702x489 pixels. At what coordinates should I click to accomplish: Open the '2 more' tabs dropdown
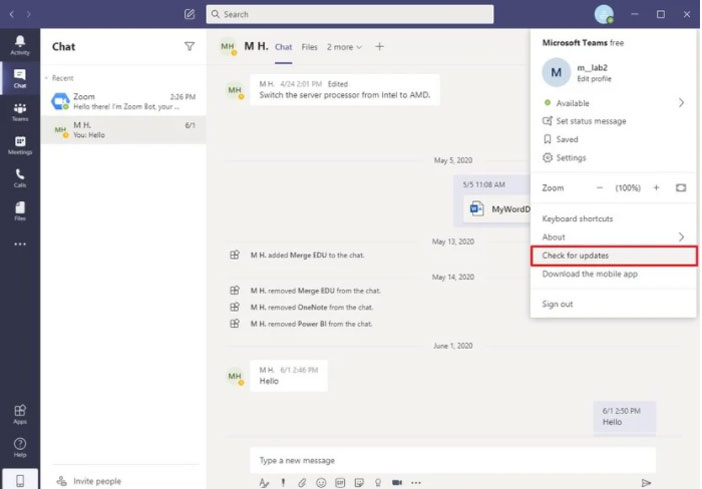point(344,47)
